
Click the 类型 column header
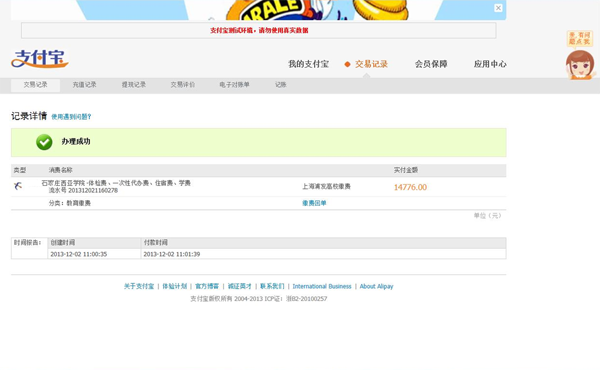[x=20, y=170]
